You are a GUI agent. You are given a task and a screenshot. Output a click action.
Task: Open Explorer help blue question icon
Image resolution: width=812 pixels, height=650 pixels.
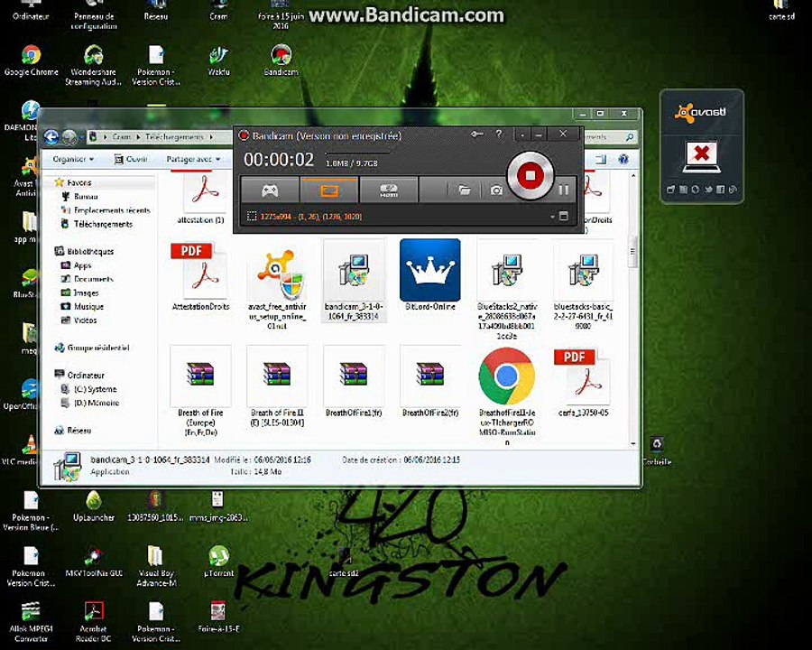pos(623,159)
